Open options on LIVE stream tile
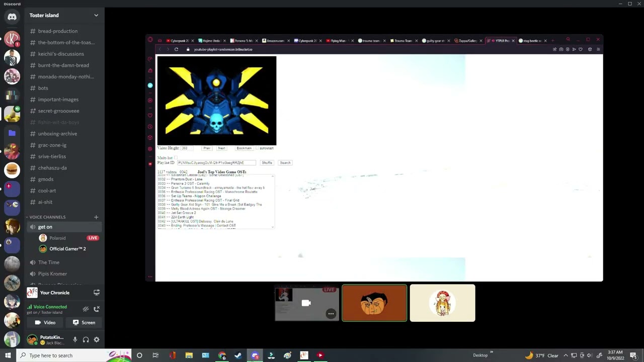Viewport: 644px width, 362px height. click(331, 314)
